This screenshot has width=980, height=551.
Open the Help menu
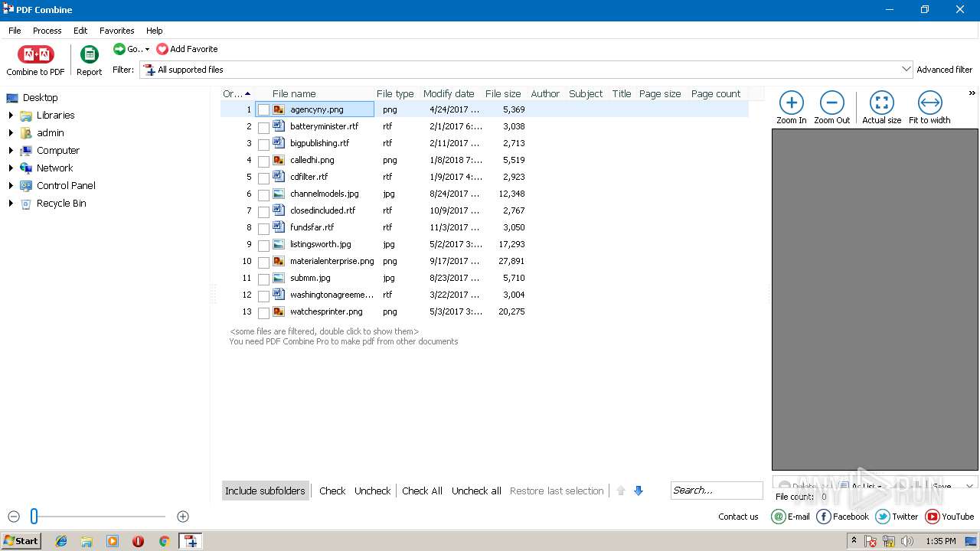(155, 31)
